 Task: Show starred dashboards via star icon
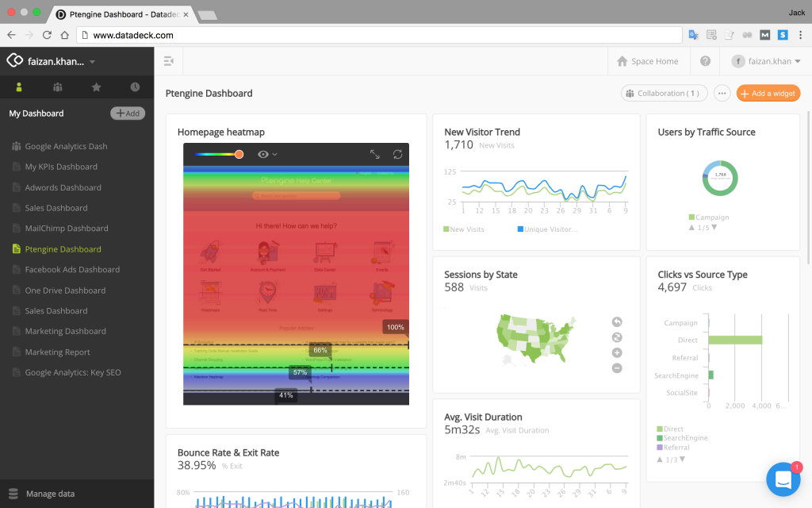point(97,87)
